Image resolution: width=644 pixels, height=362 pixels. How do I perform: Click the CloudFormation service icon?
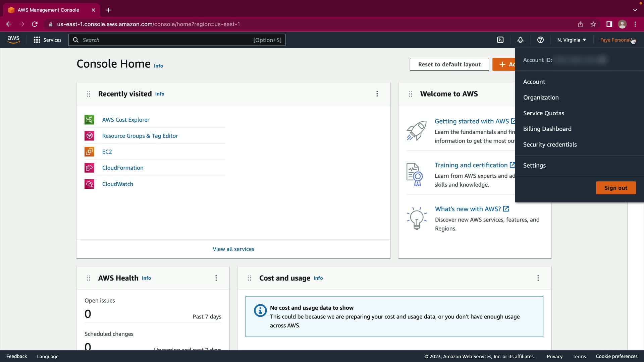[89, 168]
